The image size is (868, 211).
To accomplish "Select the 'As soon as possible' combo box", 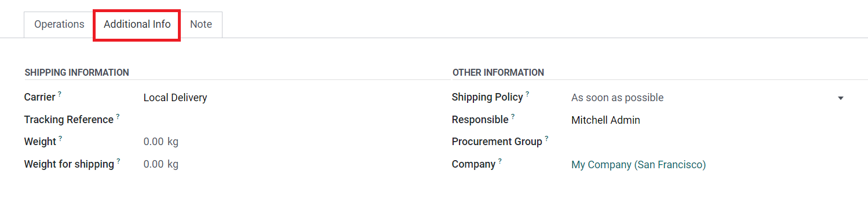I will pyautogui.click(x=707, y=98).
